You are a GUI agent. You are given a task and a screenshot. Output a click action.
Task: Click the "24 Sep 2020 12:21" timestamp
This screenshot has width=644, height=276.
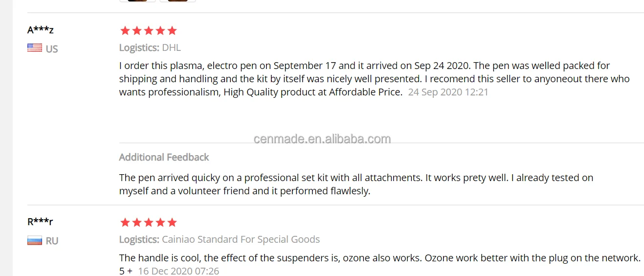[x=448, y=92]
